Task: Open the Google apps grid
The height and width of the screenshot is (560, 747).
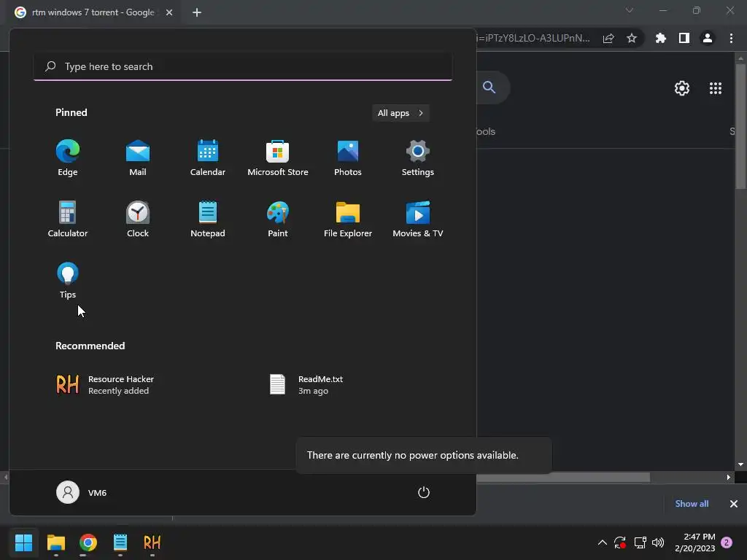Action: [716, 88]
